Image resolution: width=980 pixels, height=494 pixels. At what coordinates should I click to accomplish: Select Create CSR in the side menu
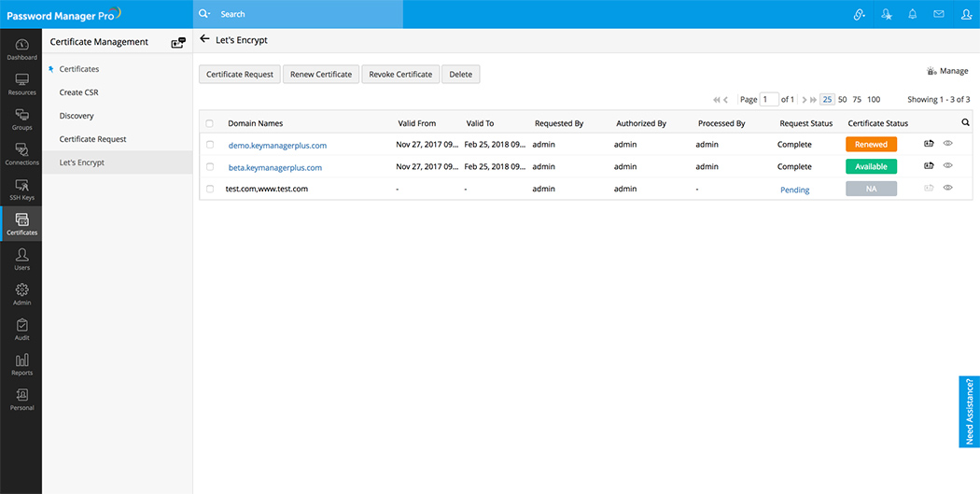[77, 92]
